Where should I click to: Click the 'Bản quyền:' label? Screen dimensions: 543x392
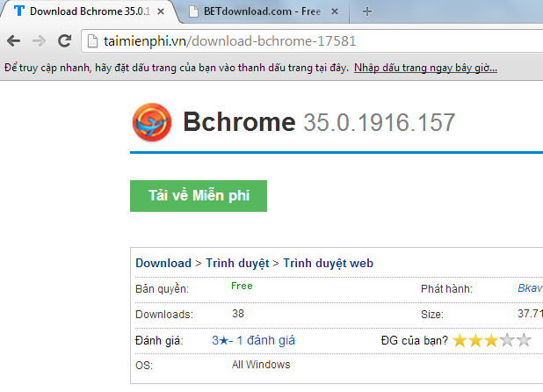(162, 289)
